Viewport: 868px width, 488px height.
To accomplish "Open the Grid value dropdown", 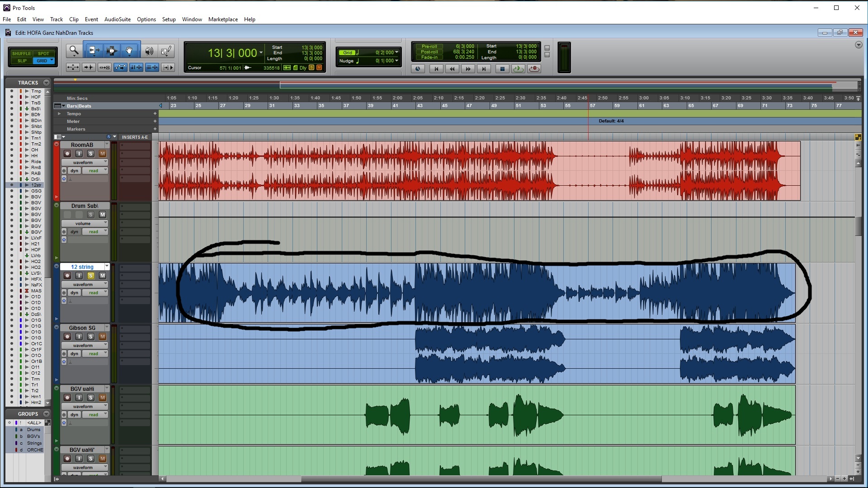I will pyautogui.click(x=396, y=52).
